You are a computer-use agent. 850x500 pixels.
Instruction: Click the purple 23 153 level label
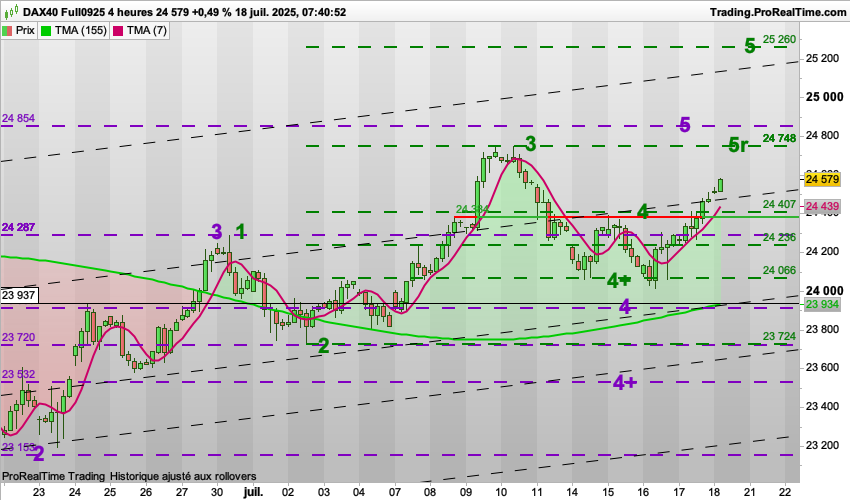tap(18, 447)
